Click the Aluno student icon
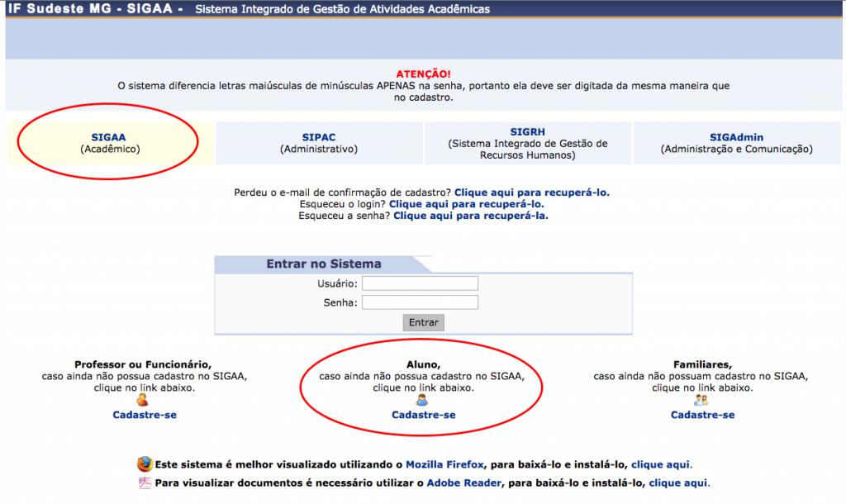The width and height of the screenshot is (846, 504). [x=422, y=401]
